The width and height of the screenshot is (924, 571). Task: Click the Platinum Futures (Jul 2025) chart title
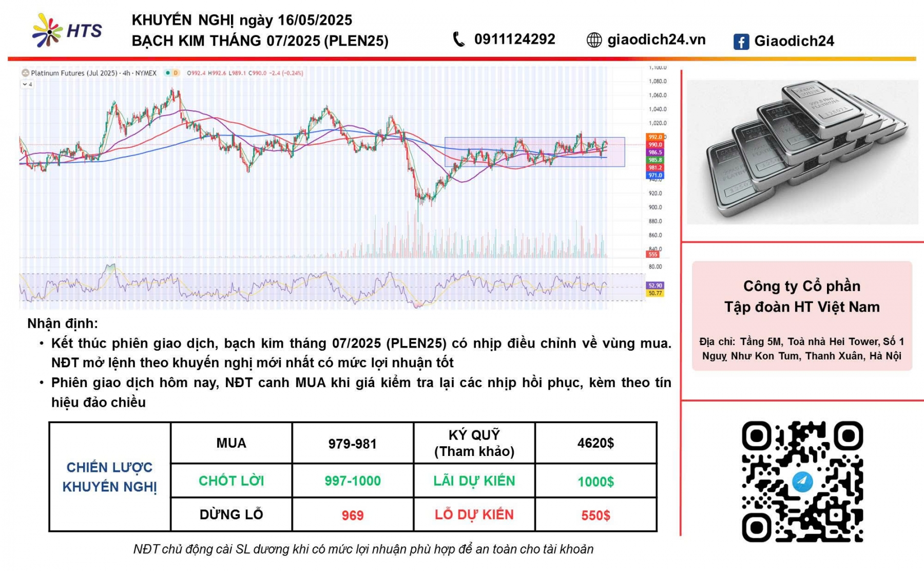click(x=93, y=73)
